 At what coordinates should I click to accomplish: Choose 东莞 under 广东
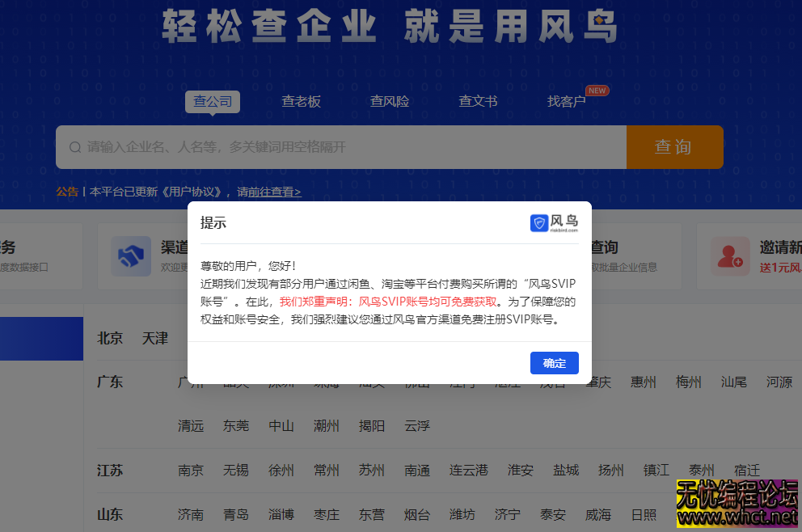tap(236, 426)
